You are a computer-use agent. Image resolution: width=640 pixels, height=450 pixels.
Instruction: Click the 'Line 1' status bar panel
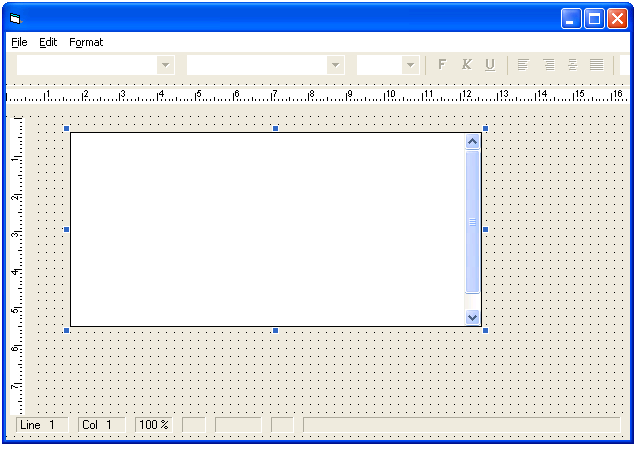(42, 425)
